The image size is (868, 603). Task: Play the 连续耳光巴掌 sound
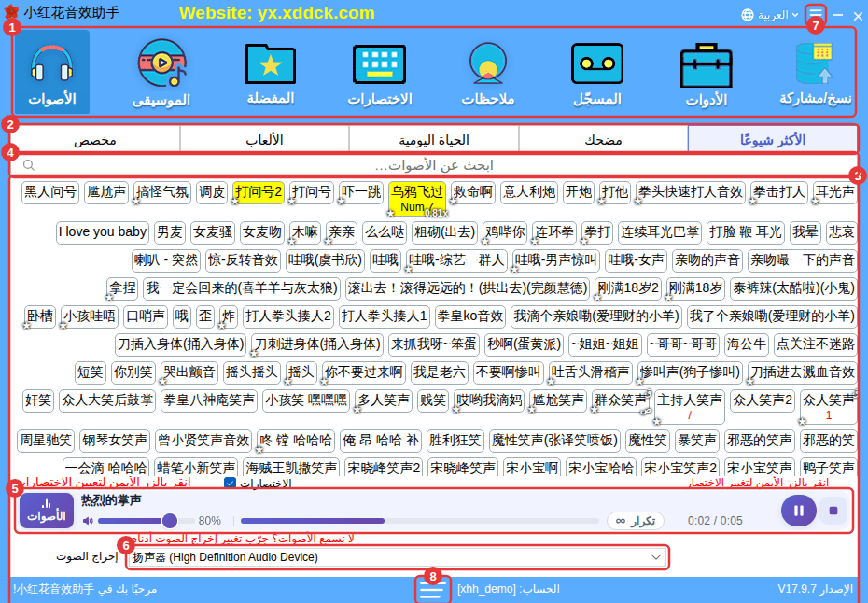click(x=659, y=231)
